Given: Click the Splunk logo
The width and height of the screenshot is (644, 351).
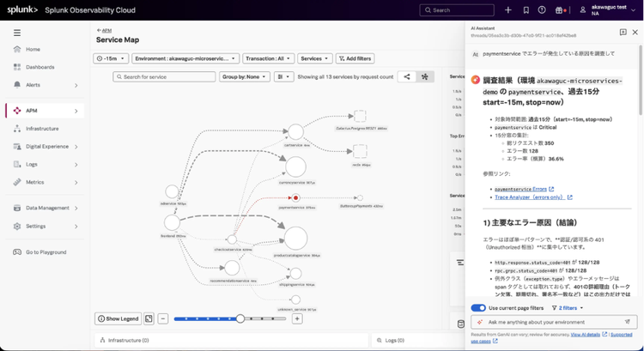Looking at the screenshot, I should pyautogui.click(x=22, y=9).
